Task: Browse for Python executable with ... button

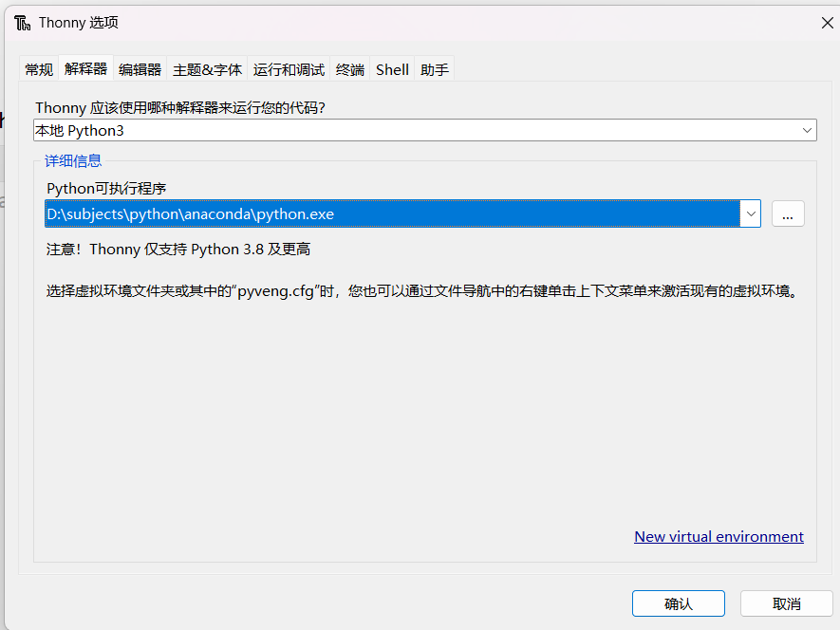Action: [x=788, y=213]
